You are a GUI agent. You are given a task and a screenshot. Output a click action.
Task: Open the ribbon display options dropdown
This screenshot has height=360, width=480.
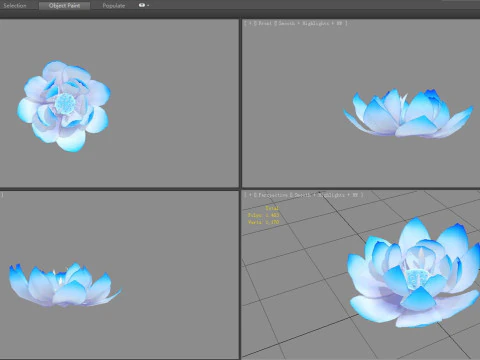(144, 5)
